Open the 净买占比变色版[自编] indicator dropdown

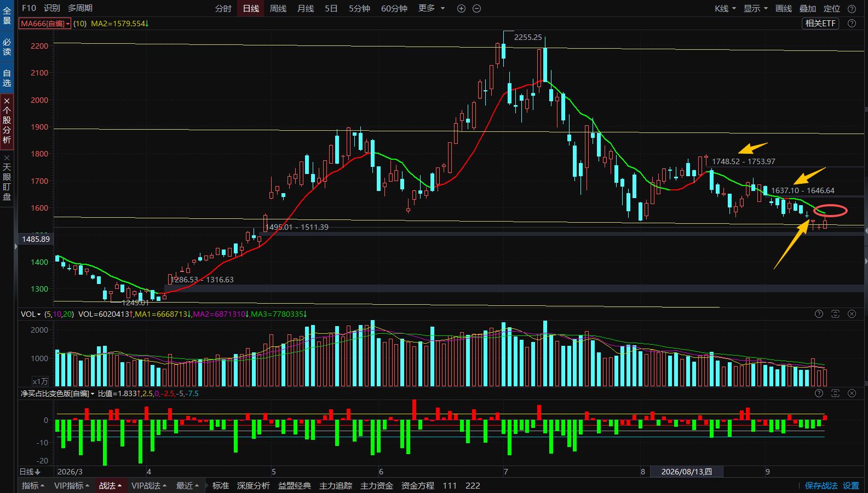coord(58,393)
